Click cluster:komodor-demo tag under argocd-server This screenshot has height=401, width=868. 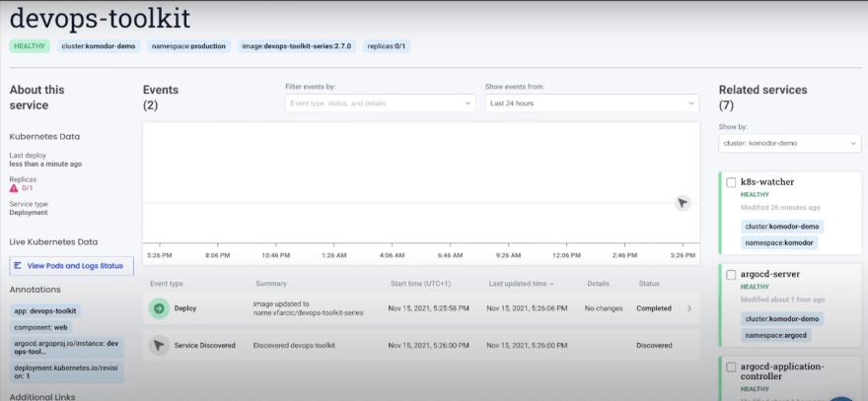(782, 318)
